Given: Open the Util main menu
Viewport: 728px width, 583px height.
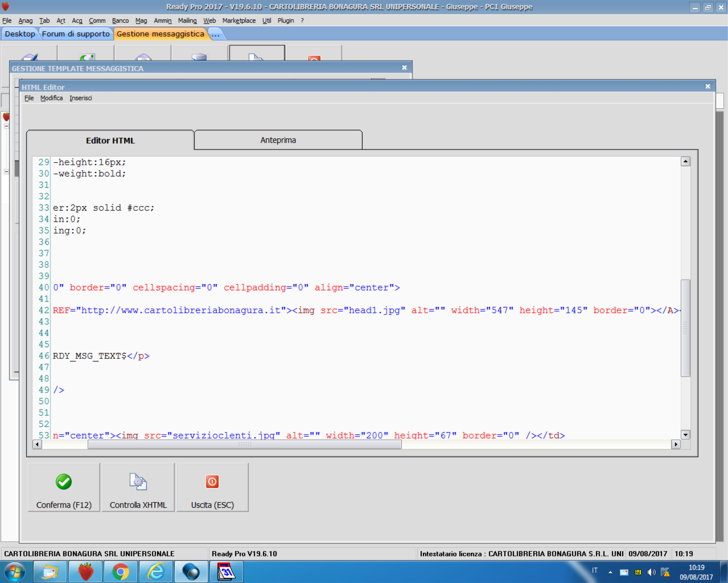Looking at the screenshot, I should click(x=267, y=21).
